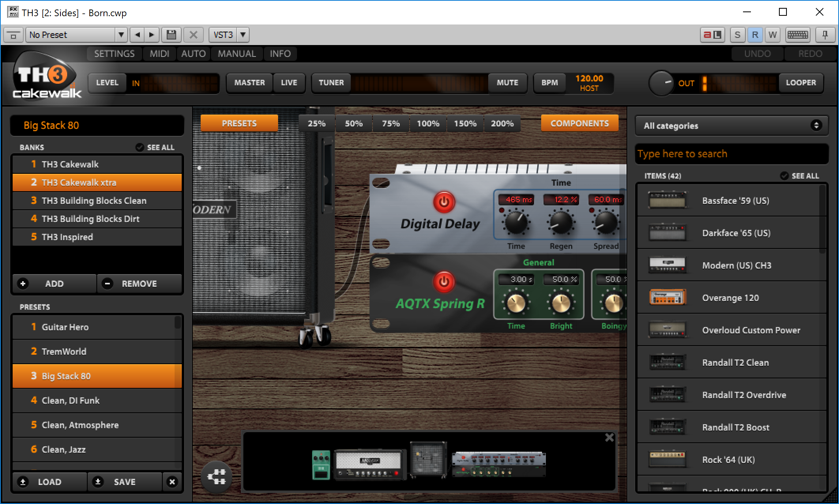
Task: Close the signal chain overview strip
Action: point(609,437)
